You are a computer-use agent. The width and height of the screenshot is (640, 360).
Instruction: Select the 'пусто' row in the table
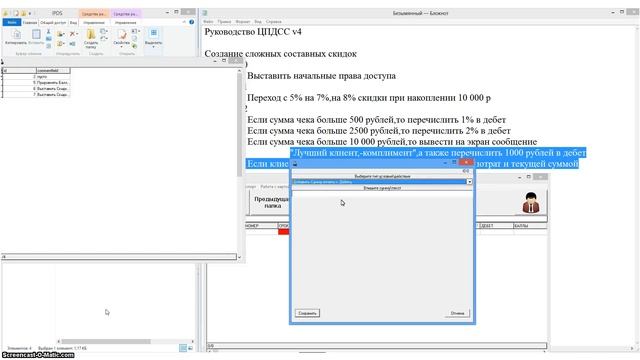point(36,77)
